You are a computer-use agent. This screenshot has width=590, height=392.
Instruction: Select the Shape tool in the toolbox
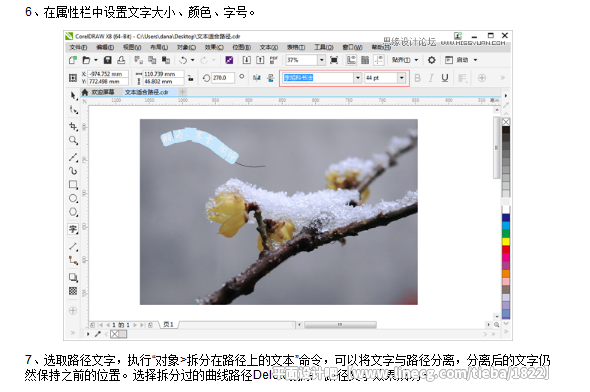point(73,110)
